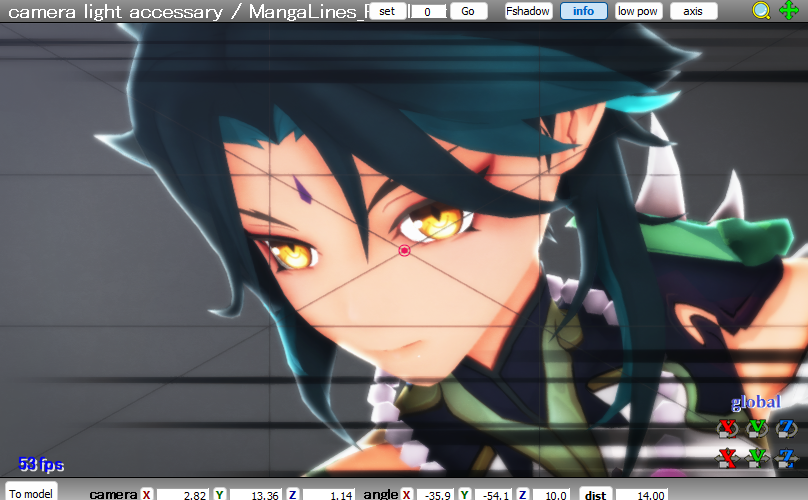Screen dimensions: 808x500
Task: Toggle the Fshadow button
Action: 528,11
